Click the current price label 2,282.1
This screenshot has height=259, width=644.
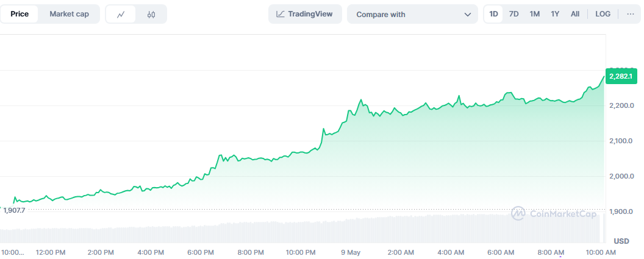pos(621,76)
